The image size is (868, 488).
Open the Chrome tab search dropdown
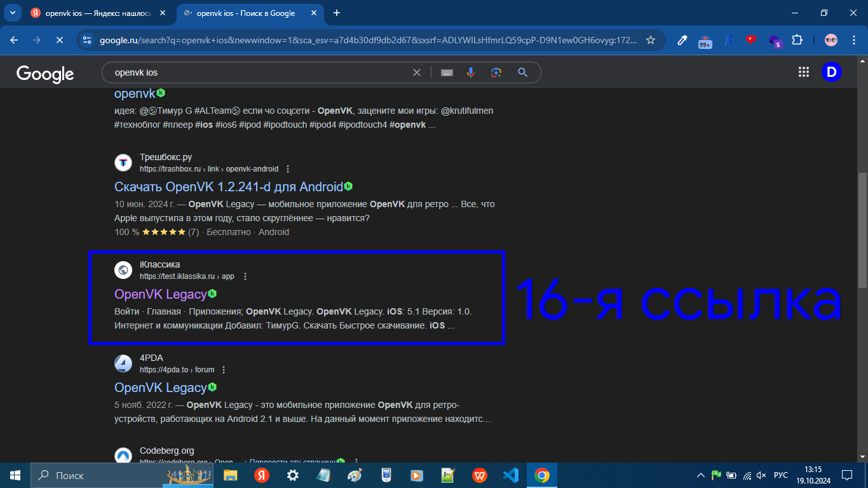[12, 13]
